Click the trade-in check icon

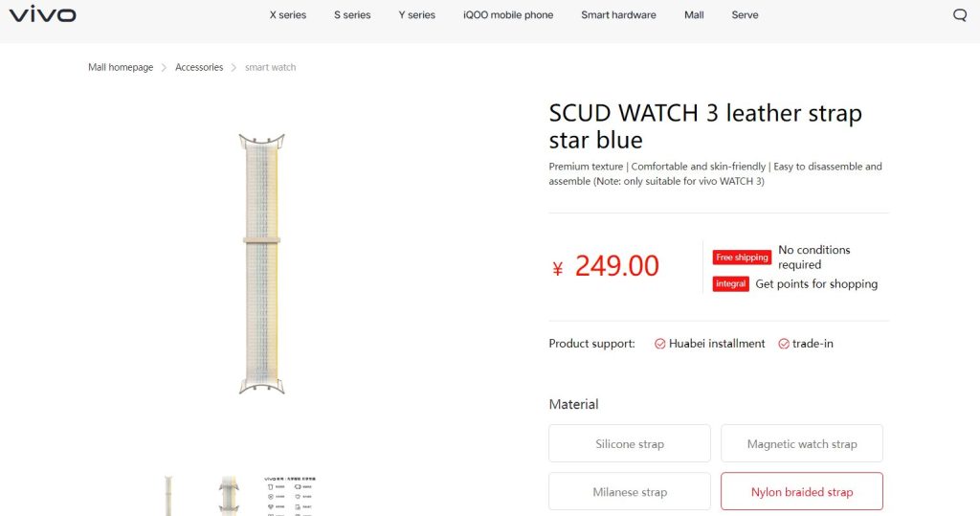[x=783, y=344]
